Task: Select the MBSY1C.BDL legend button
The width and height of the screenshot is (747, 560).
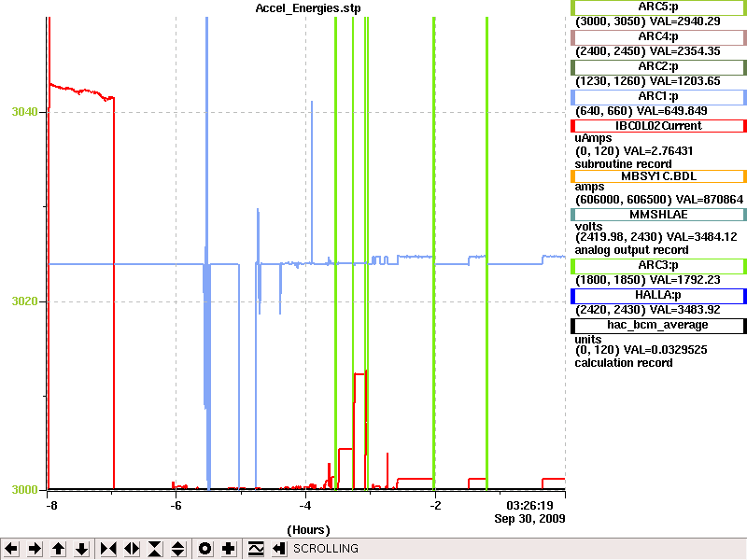Action: [658, 176]
